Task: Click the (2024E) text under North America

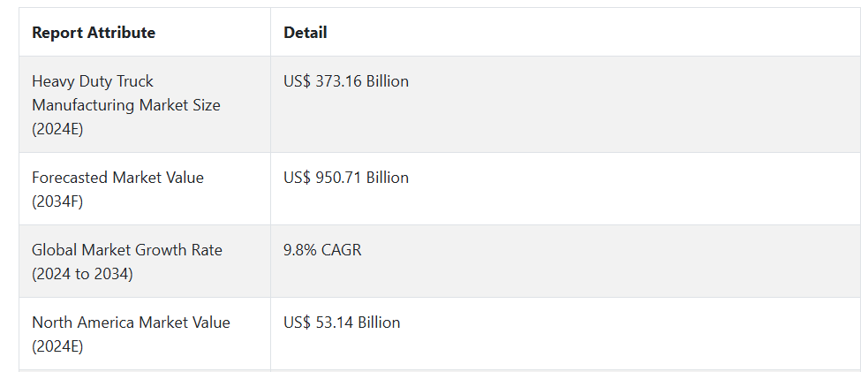Action: click(x=57, y=347)
